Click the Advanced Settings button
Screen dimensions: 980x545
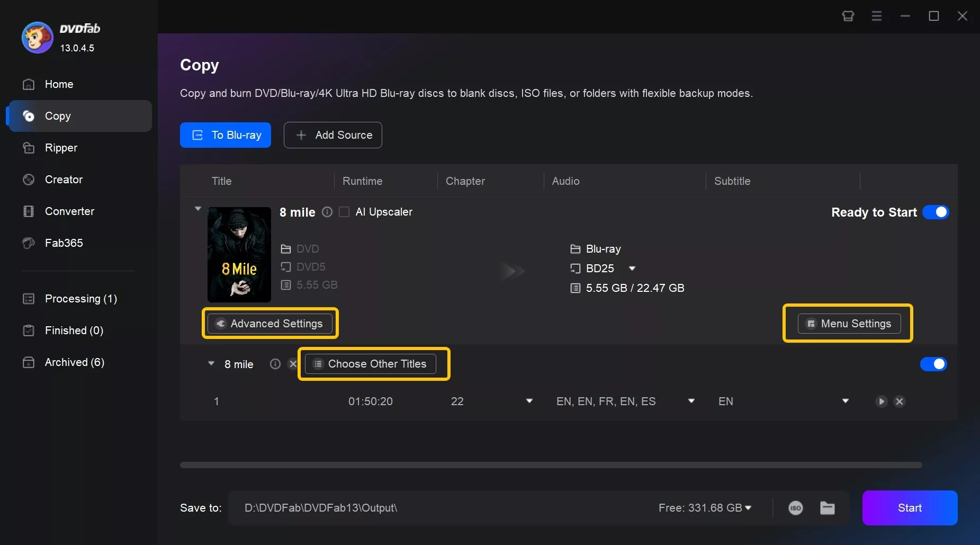(271, 323)
